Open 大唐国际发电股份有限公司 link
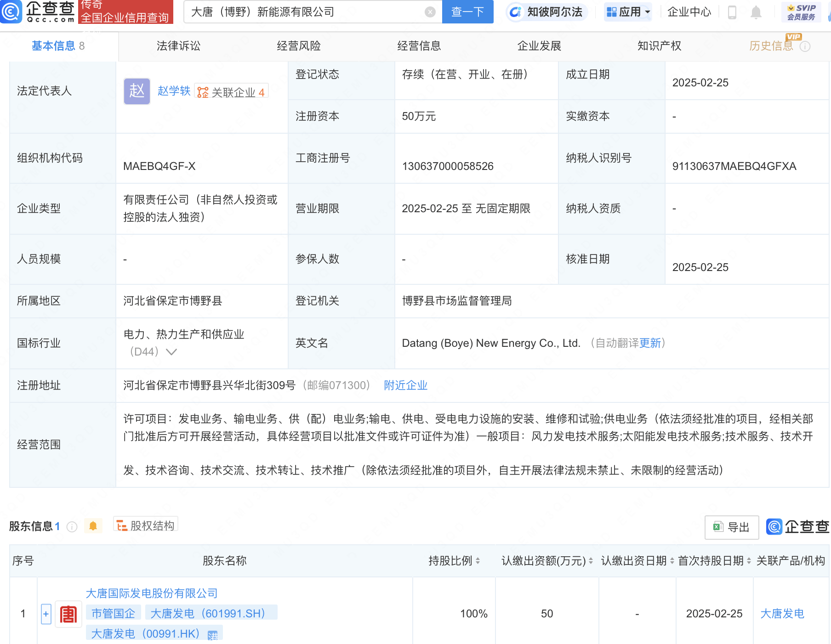 point(152,593)
